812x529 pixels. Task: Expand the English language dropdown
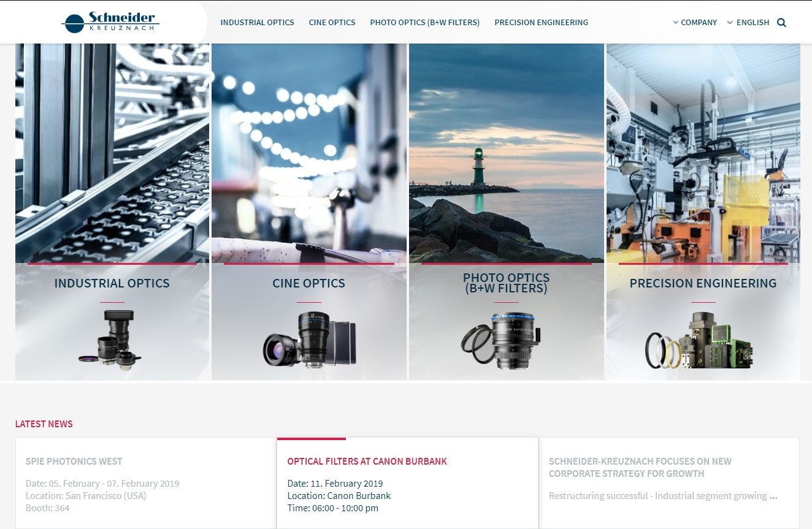click(x=748, y=23)
